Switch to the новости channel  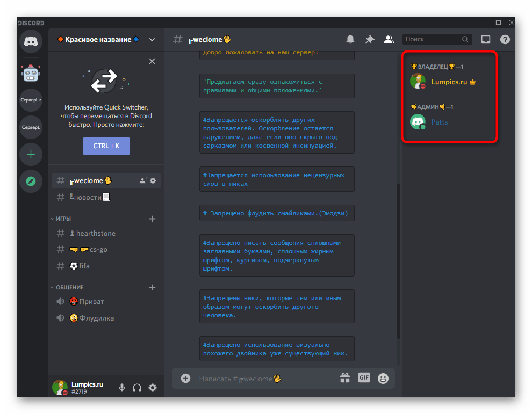[86, 197]
